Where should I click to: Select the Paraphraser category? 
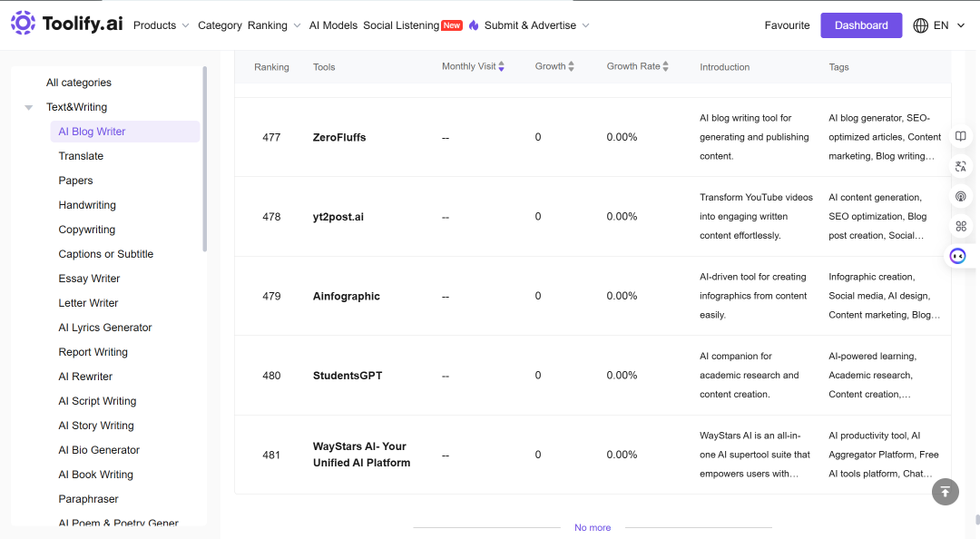pyautogui.click(x=88, y=499)
